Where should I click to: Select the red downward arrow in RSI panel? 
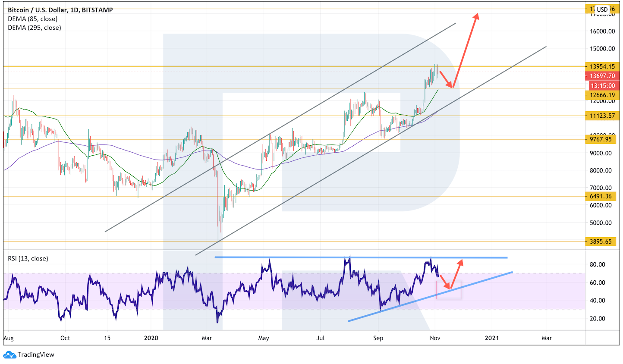445,282
